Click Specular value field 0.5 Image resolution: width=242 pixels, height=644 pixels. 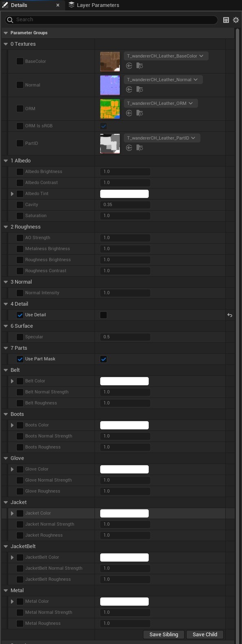[125, 337]
